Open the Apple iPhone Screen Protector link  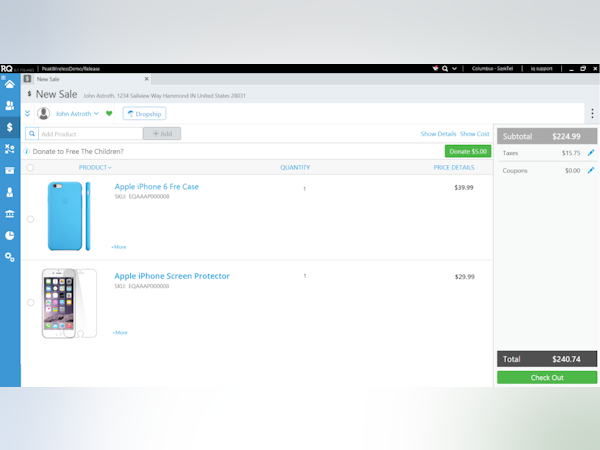(x=172, y=276)
